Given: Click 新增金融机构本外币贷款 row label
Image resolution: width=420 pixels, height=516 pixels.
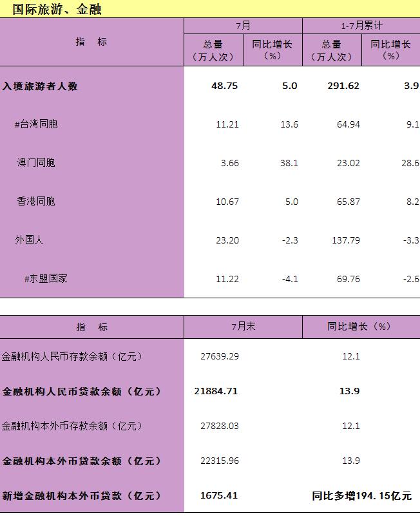Looking at the screenshot, I should (81, 496).
